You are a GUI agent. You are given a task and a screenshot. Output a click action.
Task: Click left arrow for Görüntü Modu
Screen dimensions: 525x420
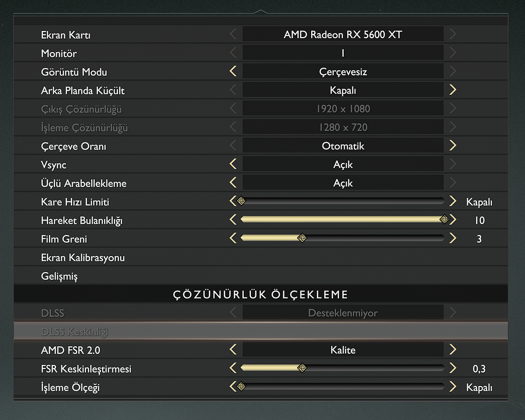(x=233, y=72)
